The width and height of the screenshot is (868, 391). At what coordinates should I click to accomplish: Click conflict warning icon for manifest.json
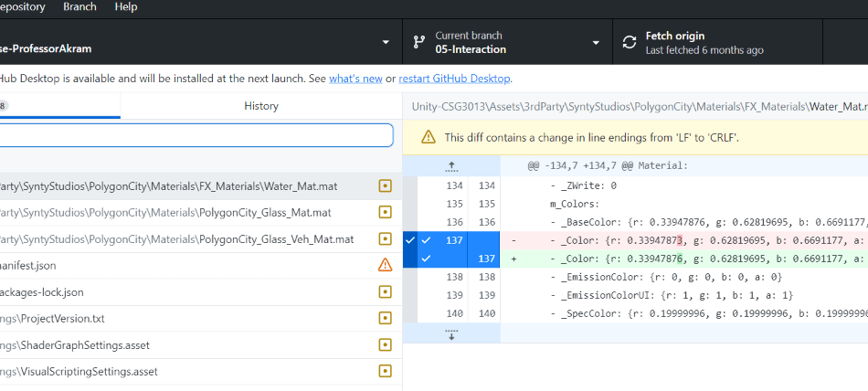tap(385, 265)
